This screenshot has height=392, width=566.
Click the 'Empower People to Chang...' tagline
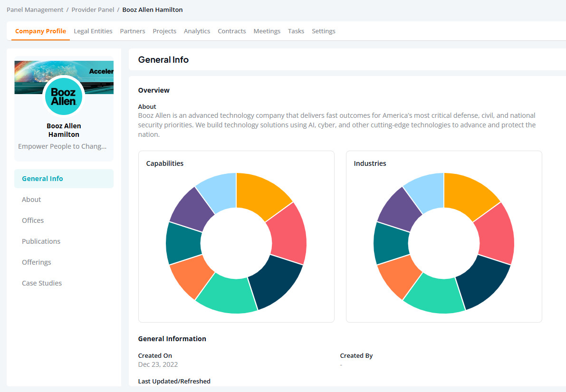(x=62, y=146)
